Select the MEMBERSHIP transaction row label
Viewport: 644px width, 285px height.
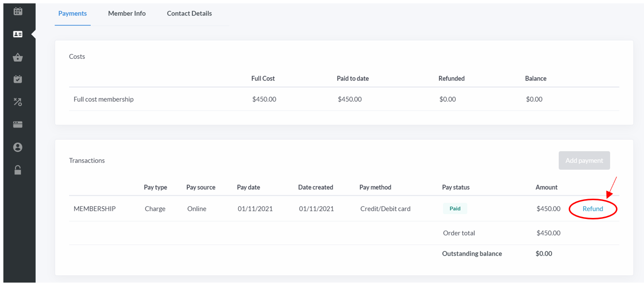point(95,209)
